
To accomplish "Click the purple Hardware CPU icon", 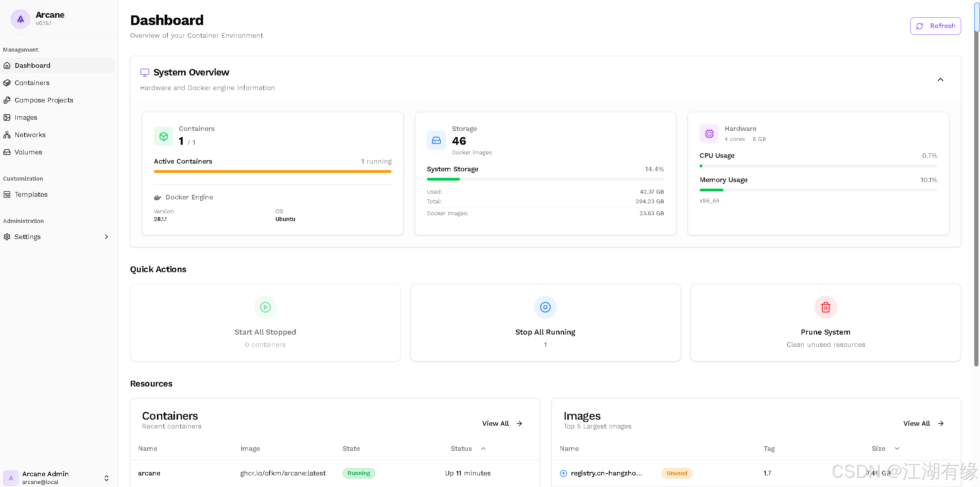I will coord(709,134).
